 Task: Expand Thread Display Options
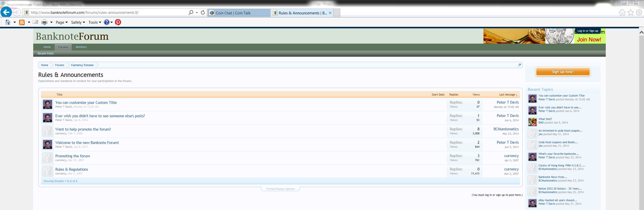click(280, 189)
